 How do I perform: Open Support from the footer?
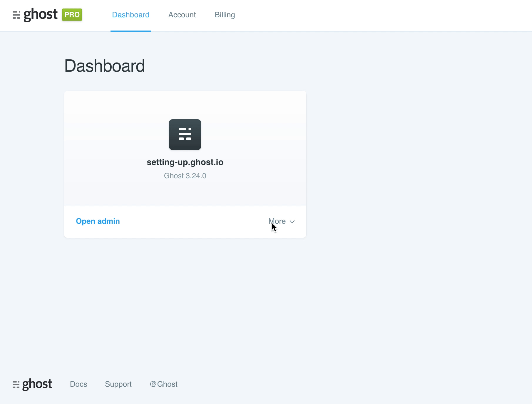click(x=118, y=384)
